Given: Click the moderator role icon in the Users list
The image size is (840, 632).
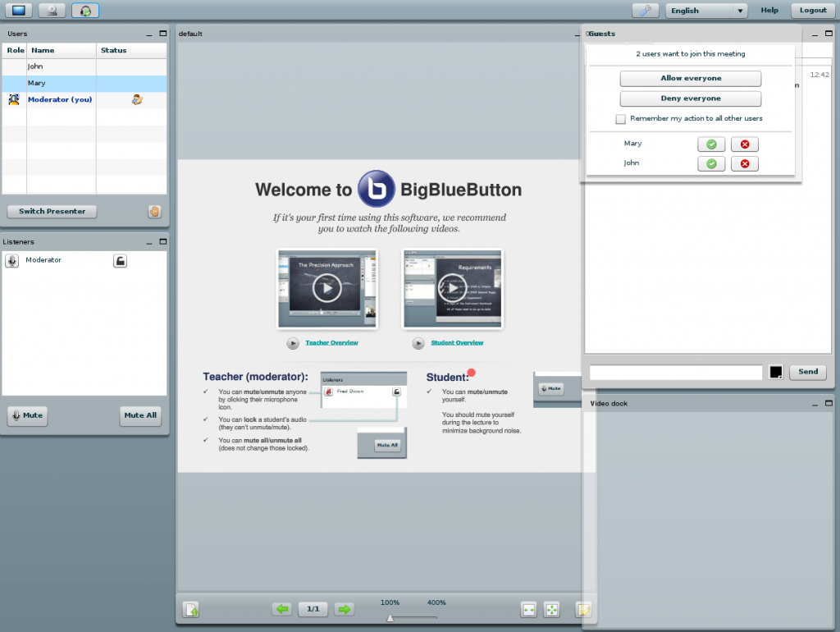Looking at the screenshot, I should 14,99.
